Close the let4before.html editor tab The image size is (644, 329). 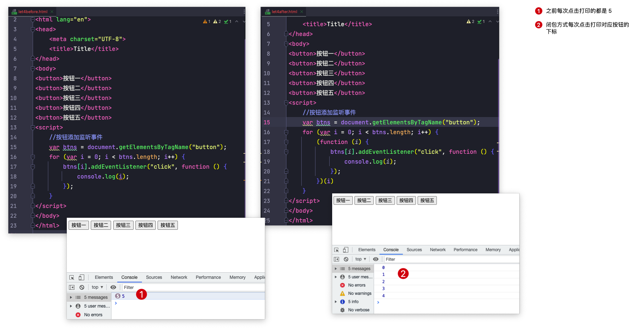pos(52,12)
